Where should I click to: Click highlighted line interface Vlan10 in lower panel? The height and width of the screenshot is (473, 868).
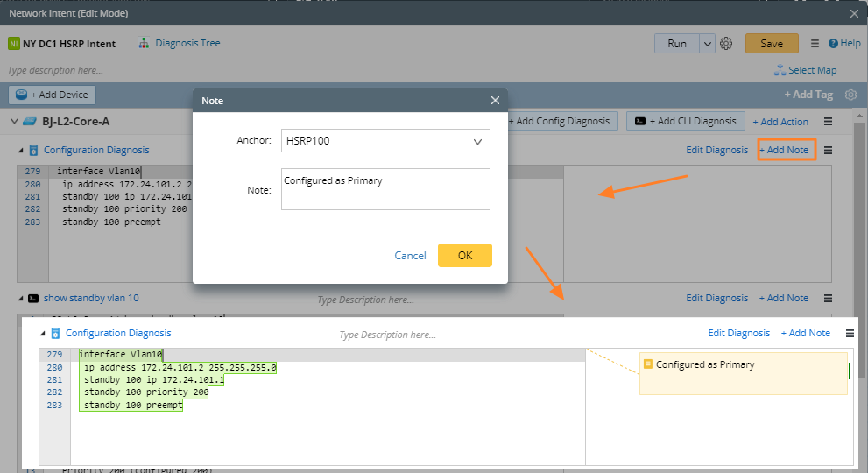(x=120, y=354)
